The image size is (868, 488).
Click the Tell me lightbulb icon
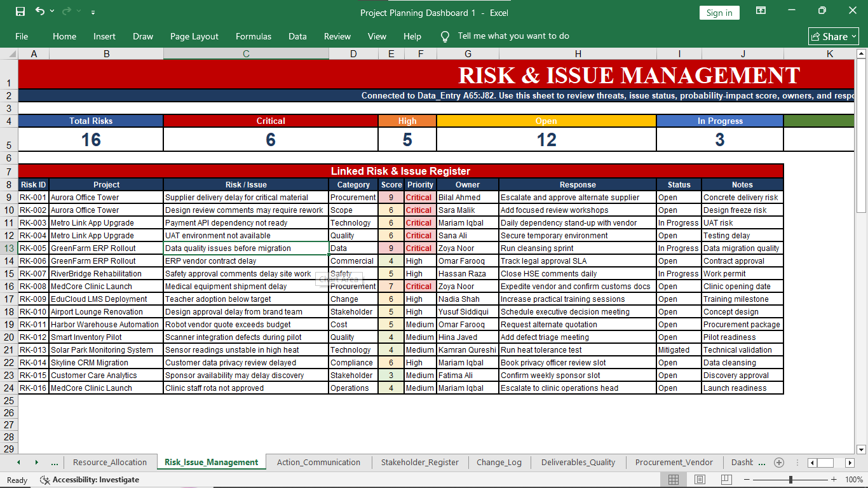(445, 36)
